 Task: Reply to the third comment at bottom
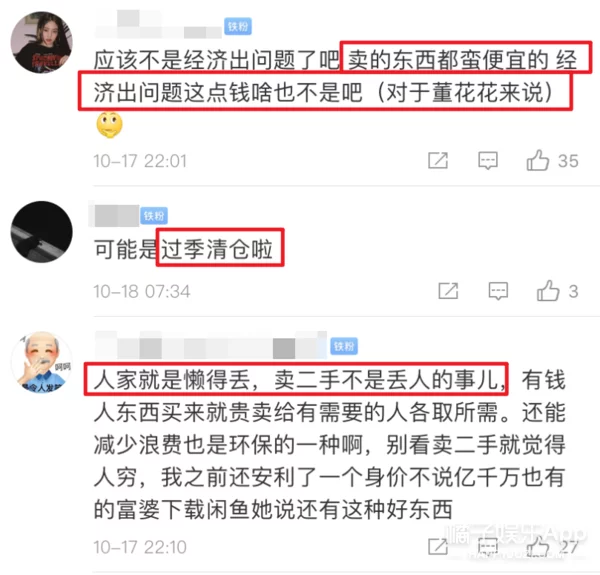(488, 546)
